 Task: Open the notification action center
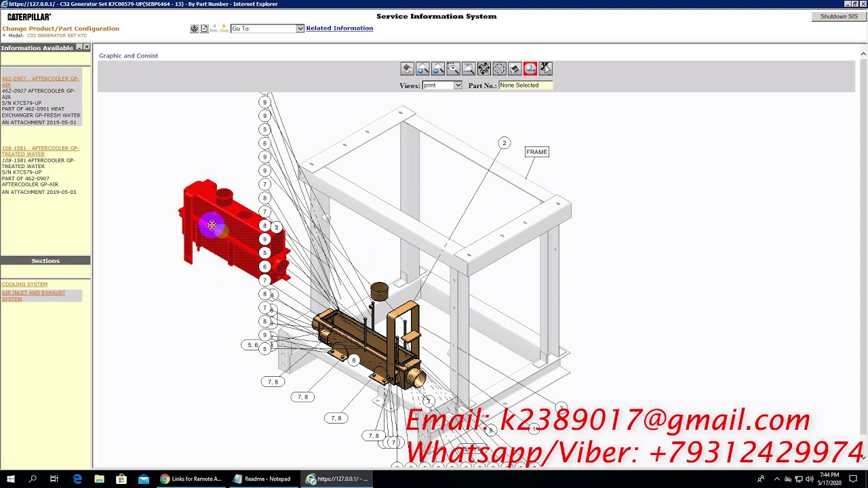[853, 479]
